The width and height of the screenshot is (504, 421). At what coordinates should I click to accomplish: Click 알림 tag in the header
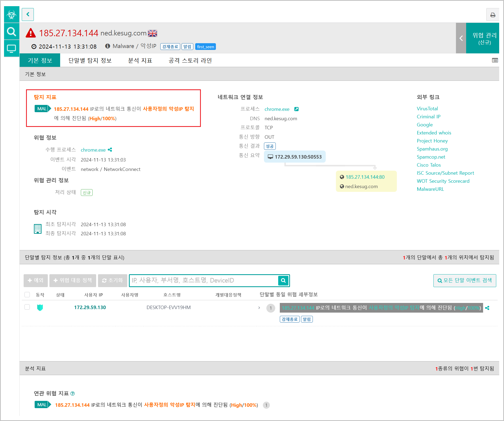point(187,47)
